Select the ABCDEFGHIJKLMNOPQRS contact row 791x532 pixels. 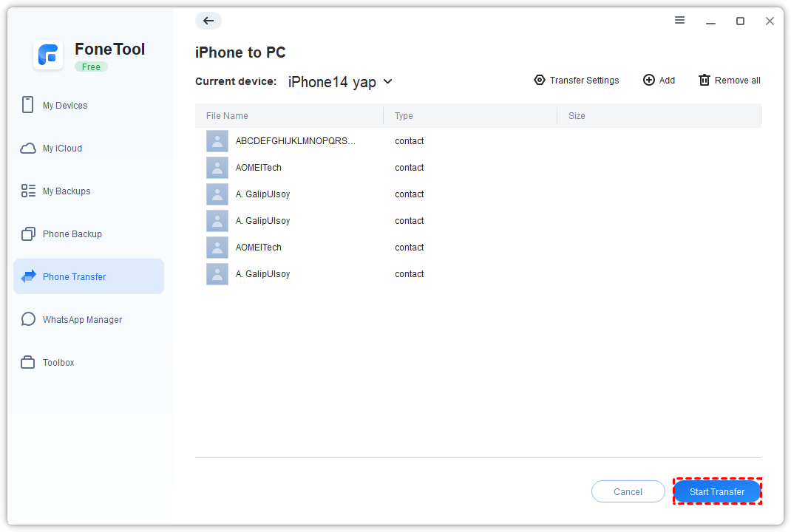pyautogui.click(x=296, y=141)
